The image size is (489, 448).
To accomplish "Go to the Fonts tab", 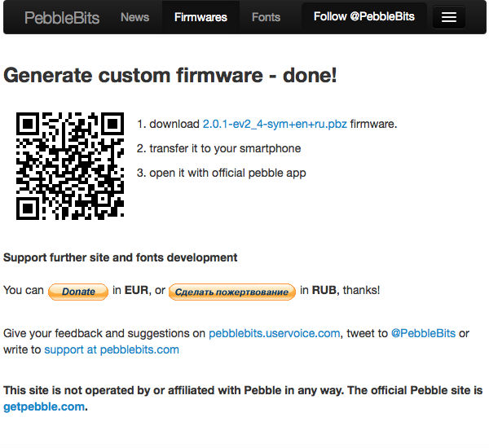I will 266,17.
